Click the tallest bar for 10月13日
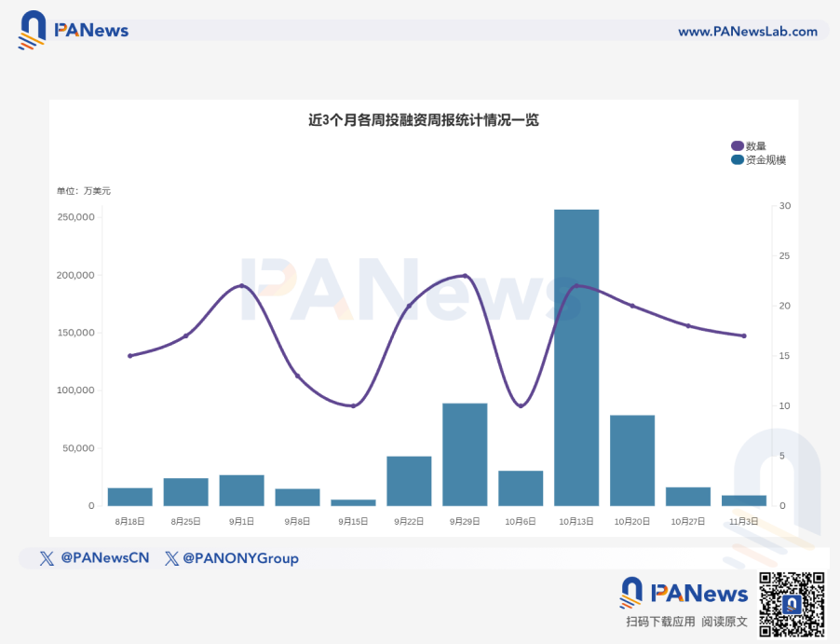This screenshot has width=840, height=644. point(576,358)
